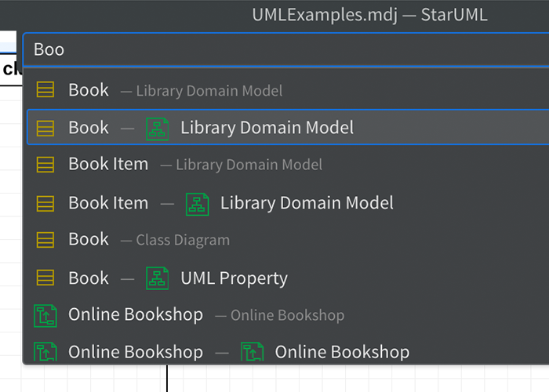Click class icon in highlighted Book row

click(x=45, y=128)
